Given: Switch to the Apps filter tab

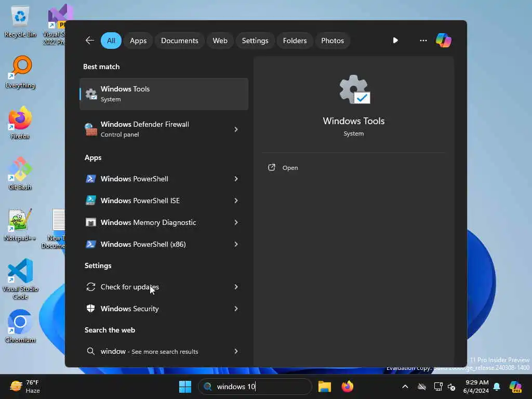Looking at the screenshot, I should pyautogui.click(x=138, y=41).
